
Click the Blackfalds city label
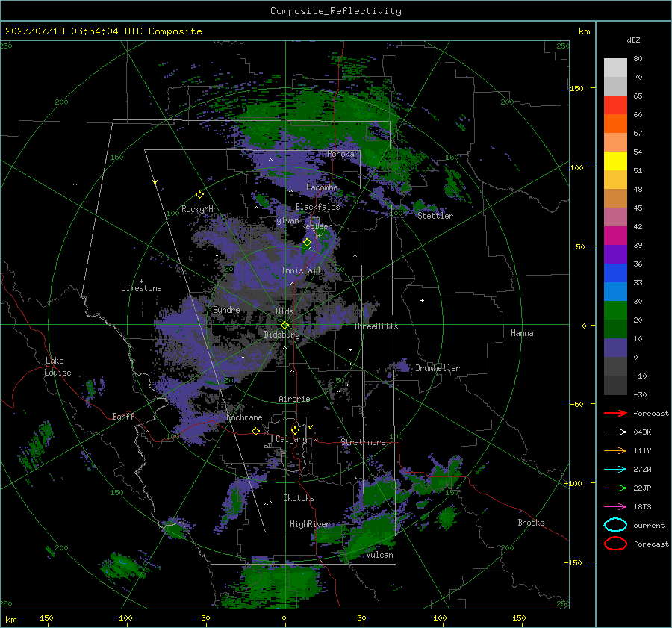tap(317, 207)
